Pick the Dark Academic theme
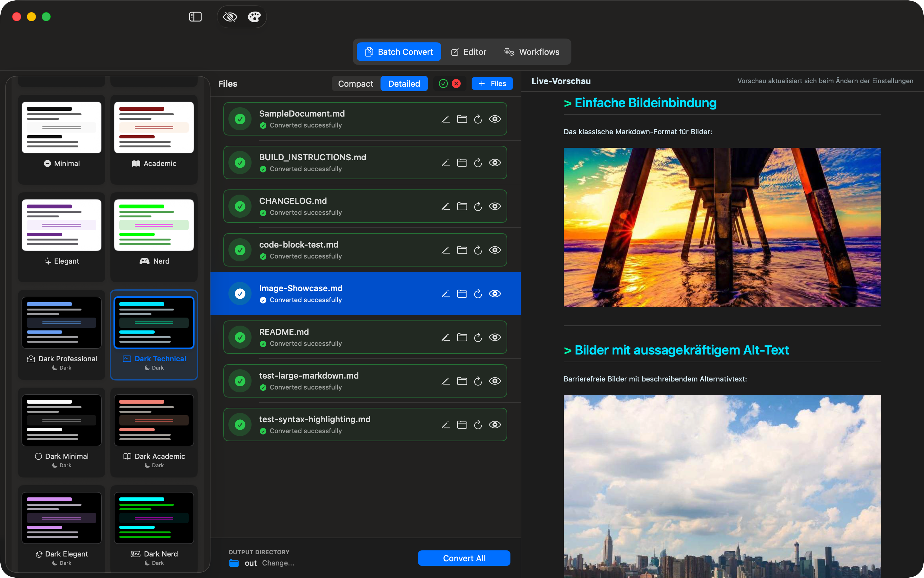Image resolution: width=924 pixels, height=578 pixels. pos(154,432)
